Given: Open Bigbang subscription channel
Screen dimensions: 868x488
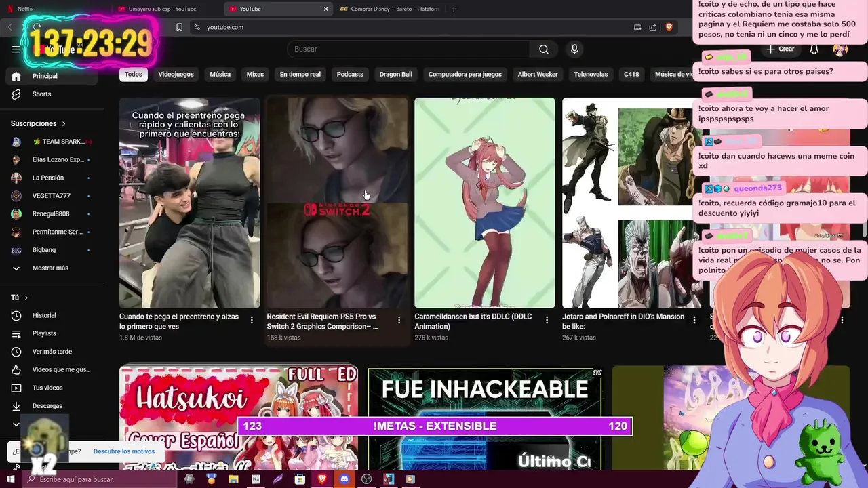Looking at the screenshot, I should click(x=52, y=250).
